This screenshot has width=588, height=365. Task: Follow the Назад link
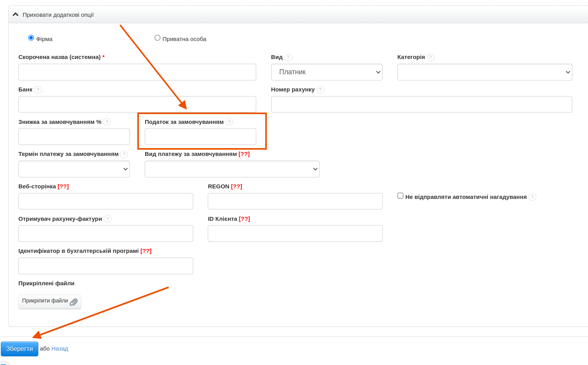coord(60,349)
